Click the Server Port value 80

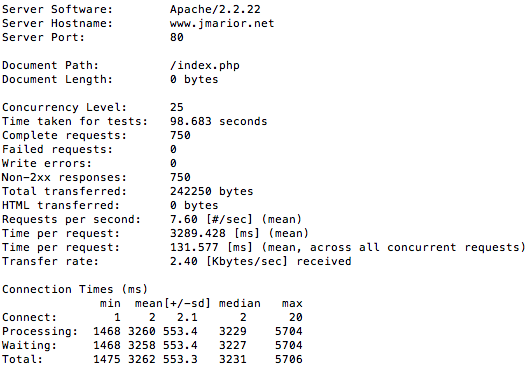click(177, 37)
